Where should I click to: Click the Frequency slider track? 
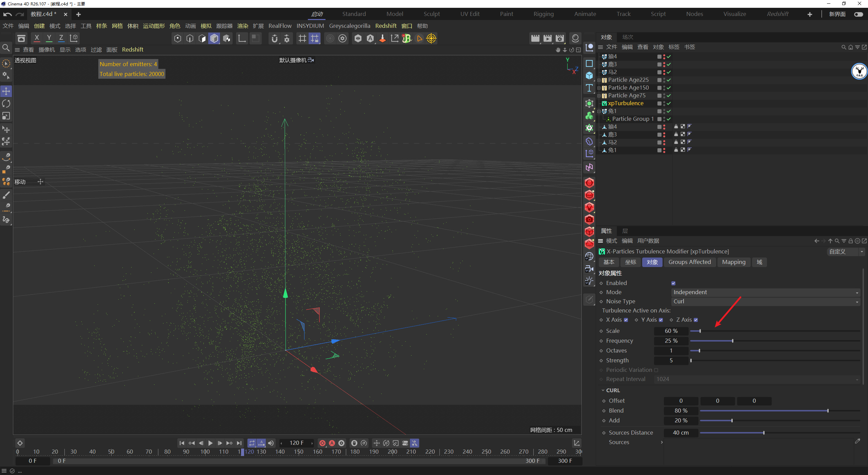780,341
